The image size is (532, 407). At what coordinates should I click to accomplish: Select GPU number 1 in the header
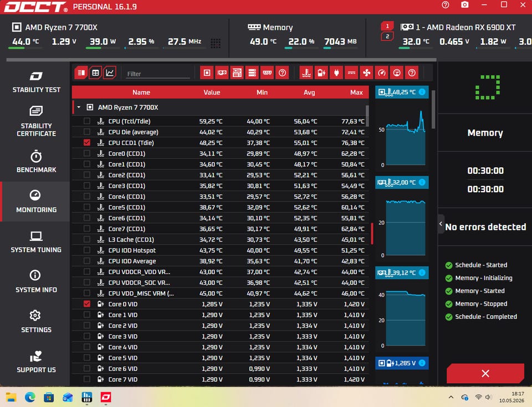tap(387, 26)
